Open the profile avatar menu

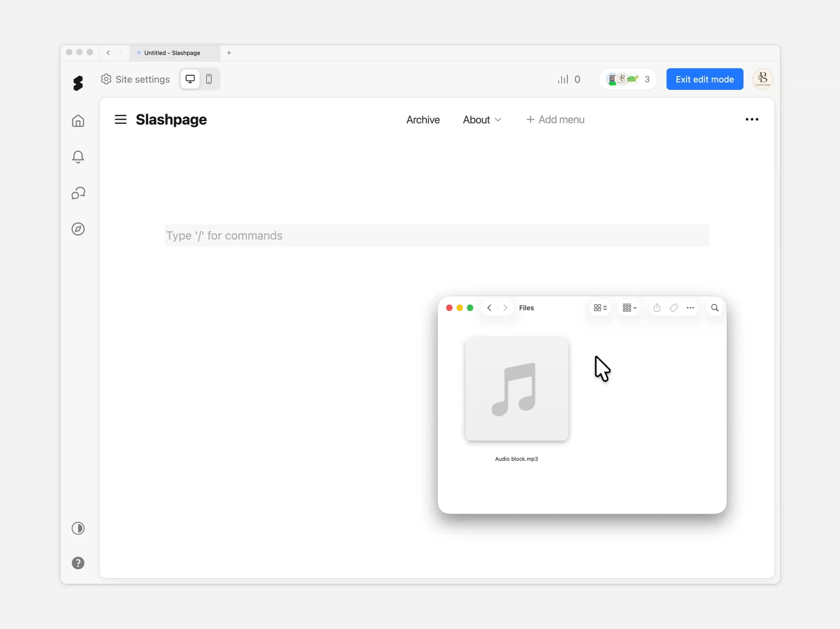coord(762,79)
